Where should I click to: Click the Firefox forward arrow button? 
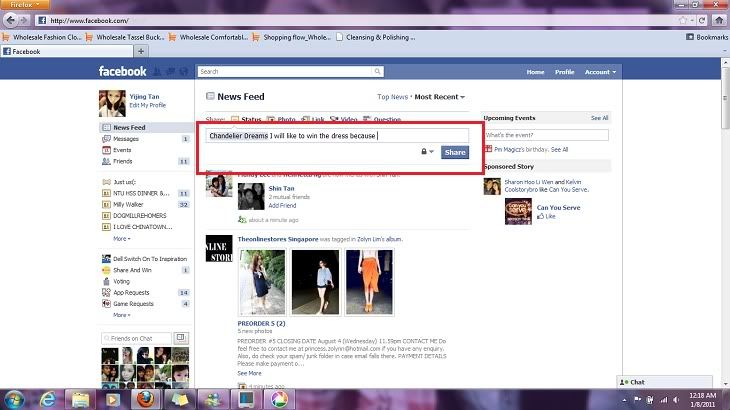click(24, 20)
